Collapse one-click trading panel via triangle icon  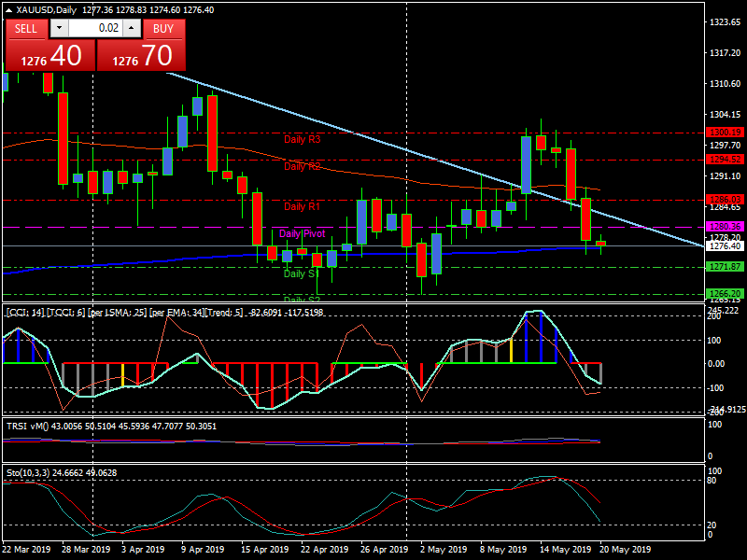click(x=8, y=10)
